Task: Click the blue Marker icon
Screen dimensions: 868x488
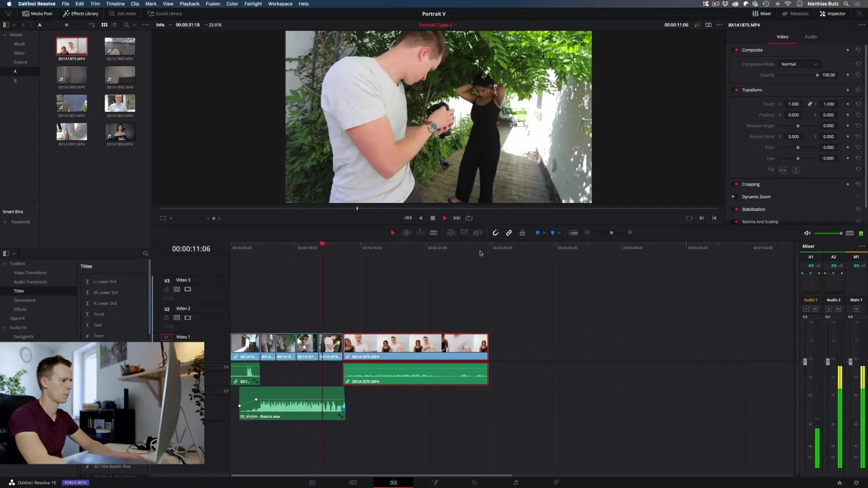Action: coord(552,233)
